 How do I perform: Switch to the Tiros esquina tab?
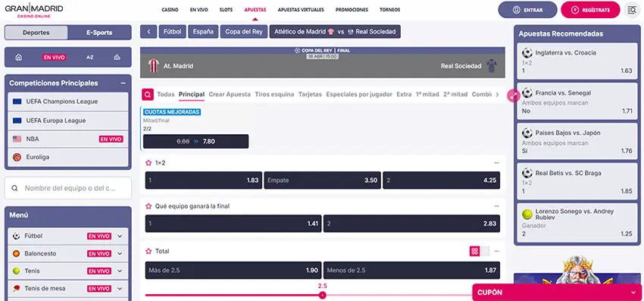pos(274,94)
